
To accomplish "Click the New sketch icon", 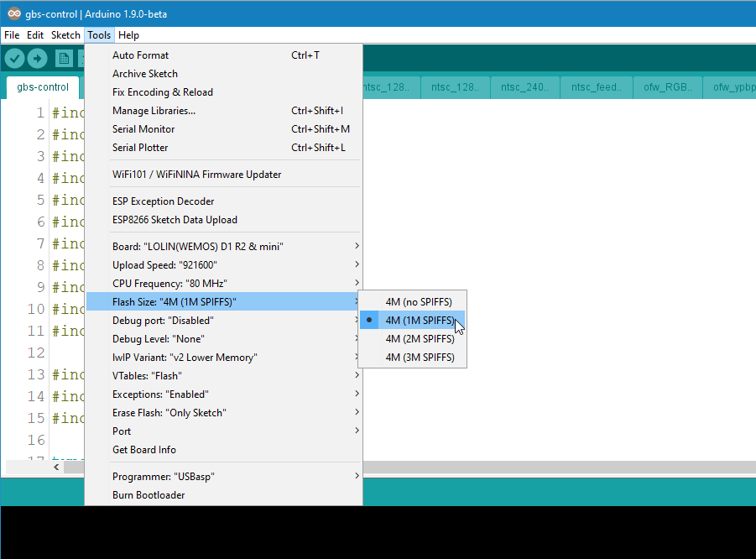I will tap(64, 58).
